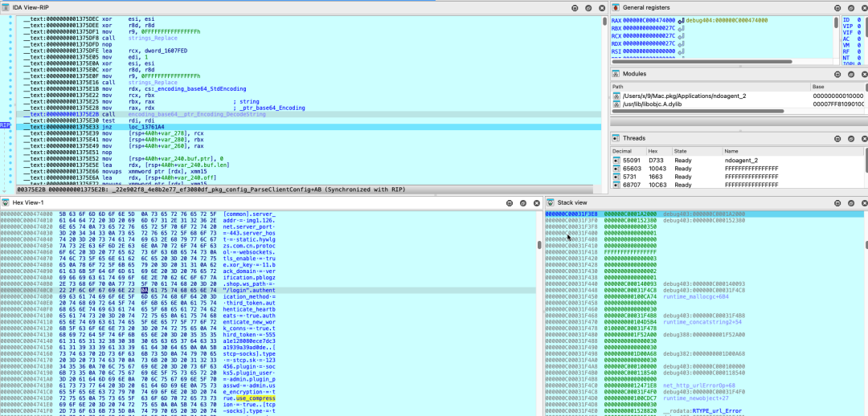Click the Hex View-1 panel icon
Viewport: 868px width, 416px height.
(x=6, y=202)
